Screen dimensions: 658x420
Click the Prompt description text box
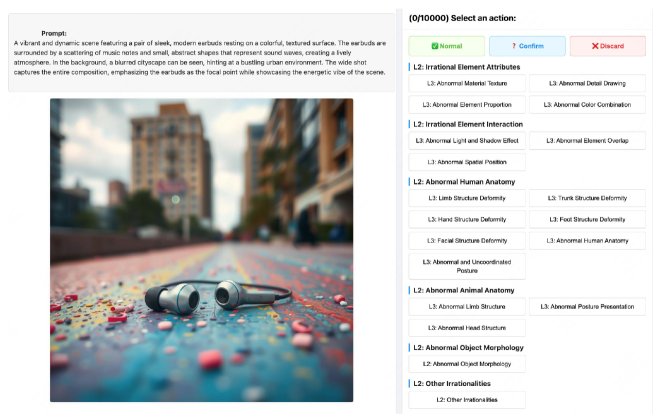pos(201,52)
